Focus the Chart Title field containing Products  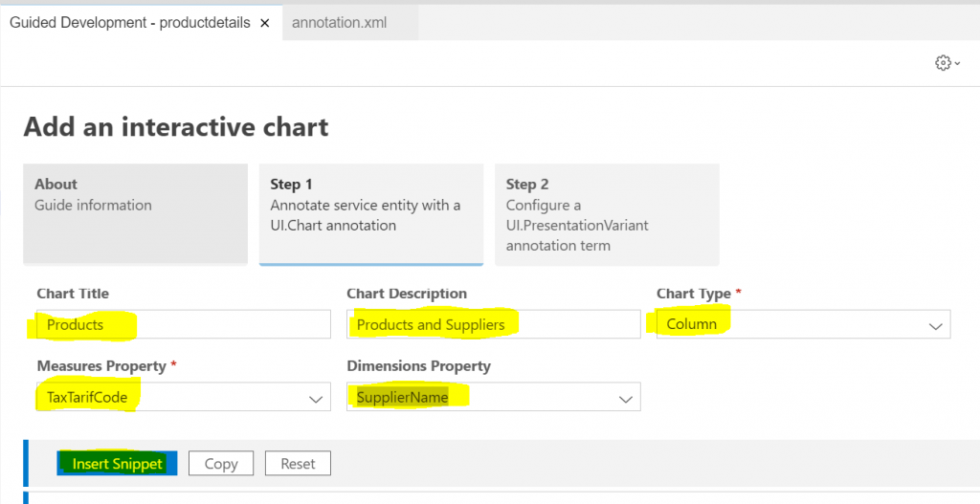pyautogui.click(x=184, y=324)
